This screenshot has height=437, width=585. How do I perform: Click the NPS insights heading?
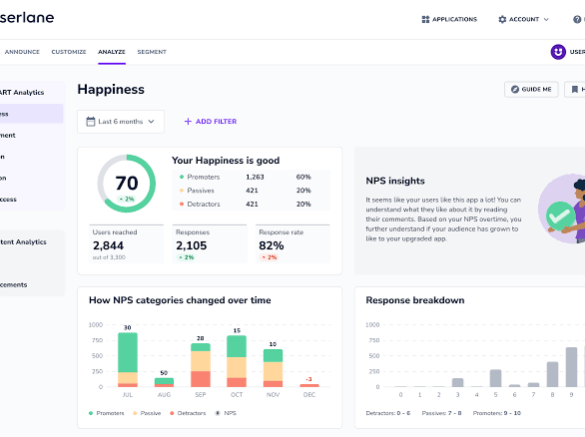[395, 181]
